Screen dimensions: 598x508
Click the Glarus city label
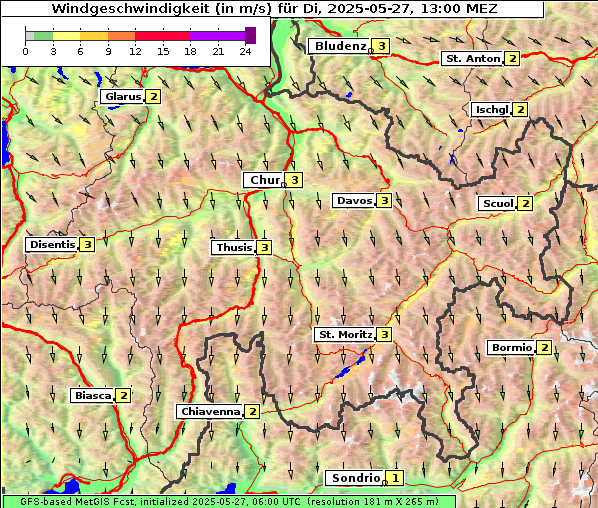[x=122, y=97]
